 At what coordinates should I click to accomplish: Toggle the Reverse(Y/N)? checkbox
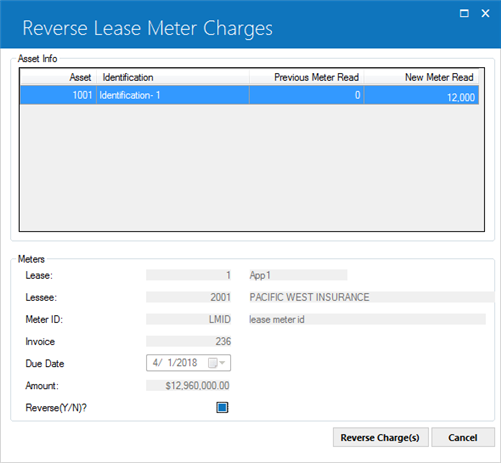click(x=222, y=407)
